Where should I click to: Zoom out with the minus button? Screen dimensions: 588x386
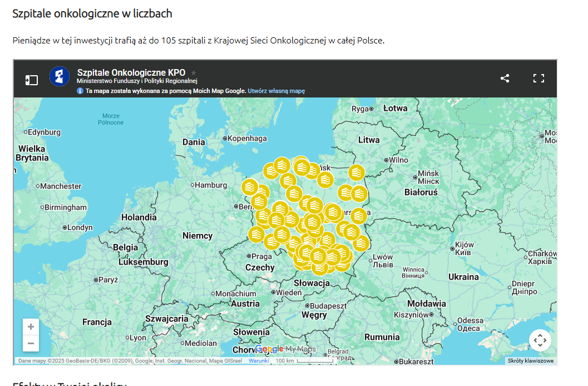(x=31, y=344)
